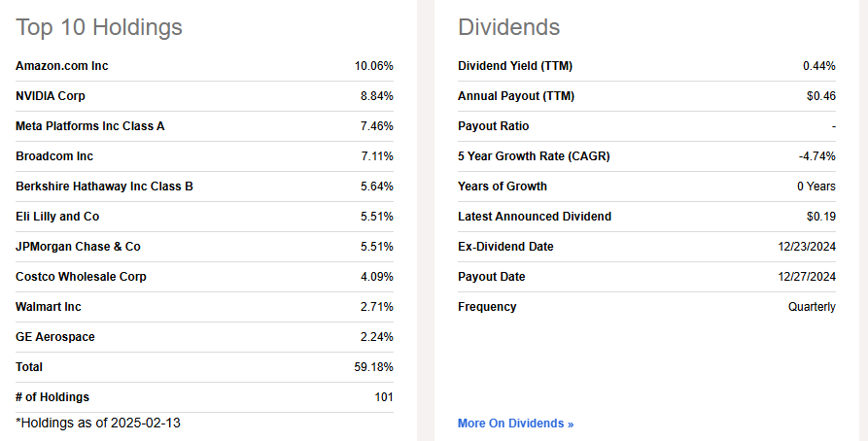Select the 7.11% Broadcom weight

point(377,156)
